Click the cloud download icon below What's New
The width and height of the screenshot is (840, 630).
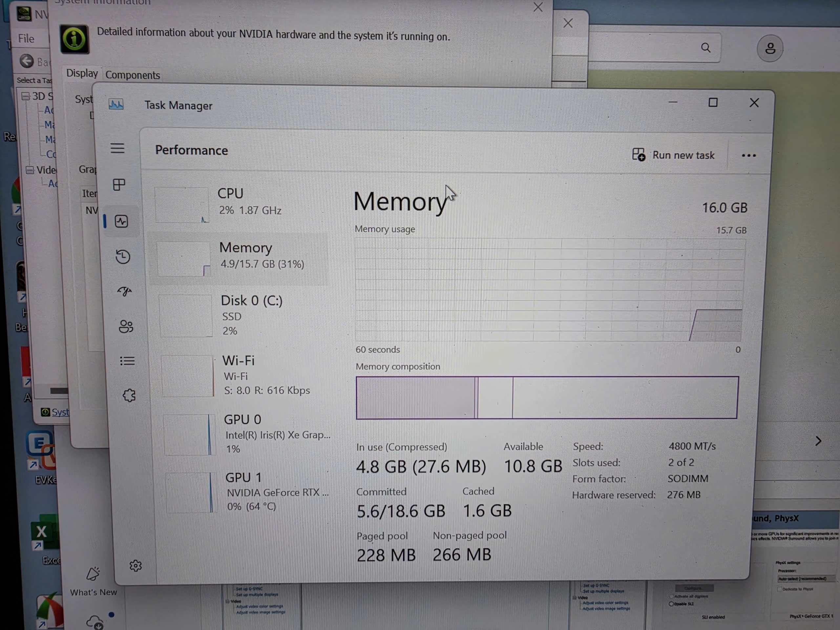95,622
